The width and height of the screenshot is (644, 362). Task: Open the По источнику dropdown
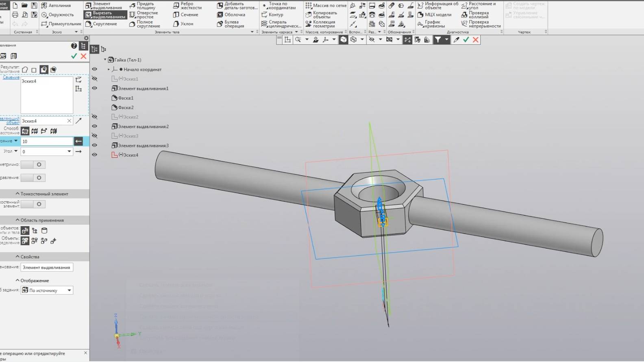(x=69, y=290)
